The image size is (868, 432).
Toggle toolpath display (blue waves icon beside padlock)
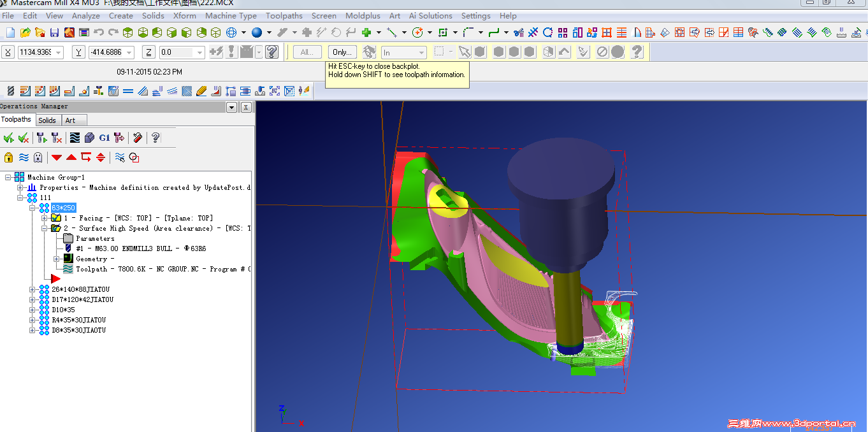[24, 157]
